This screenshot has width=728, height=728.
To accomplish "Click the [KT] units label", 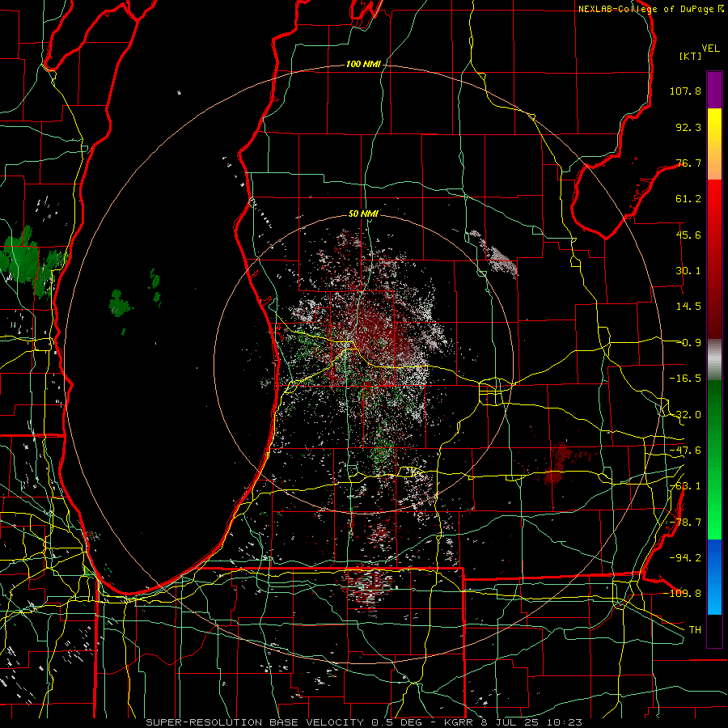I will point(691,56).
